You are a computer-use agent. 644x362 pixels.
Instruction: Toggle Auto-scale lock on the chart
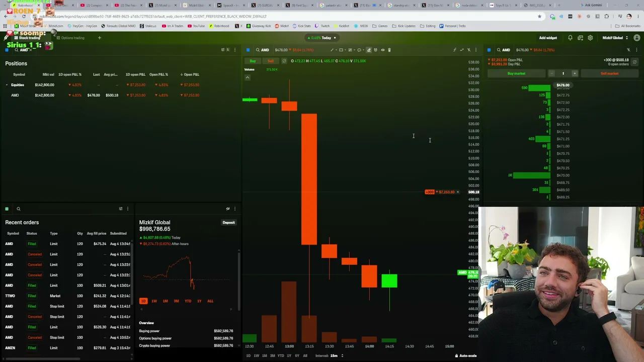click(x=466, y=355)
